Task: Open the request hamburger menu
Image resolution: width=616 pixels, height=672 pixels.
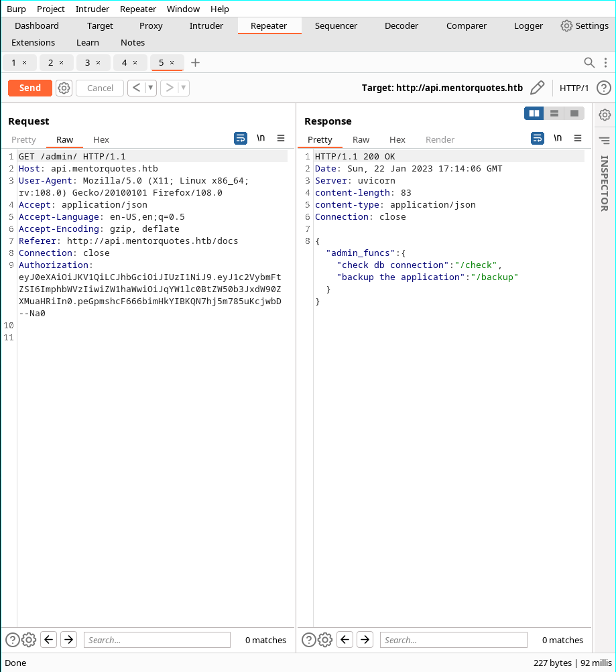Action: [x=281, y=138]
